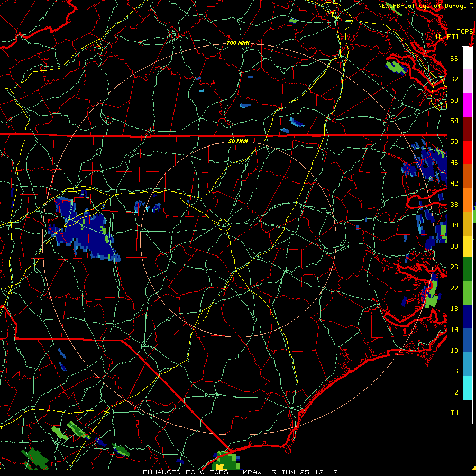Pick the navy blue legend swatch

467,317
